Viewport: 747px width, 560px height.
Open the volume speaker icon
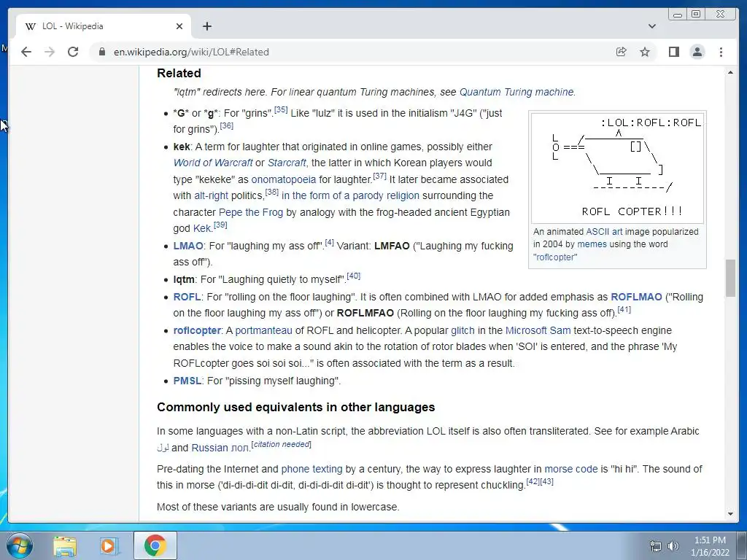point(673,546)
